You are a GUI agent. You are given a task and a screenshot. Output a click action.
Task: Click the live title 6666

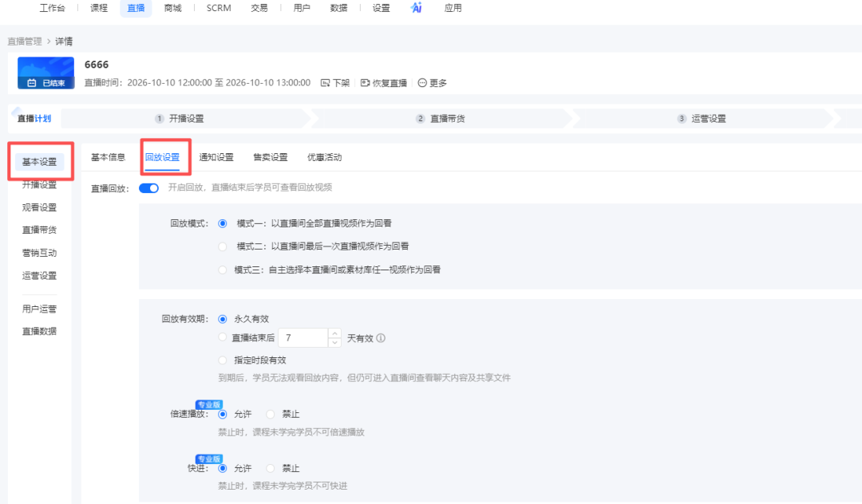pos(97,65)
